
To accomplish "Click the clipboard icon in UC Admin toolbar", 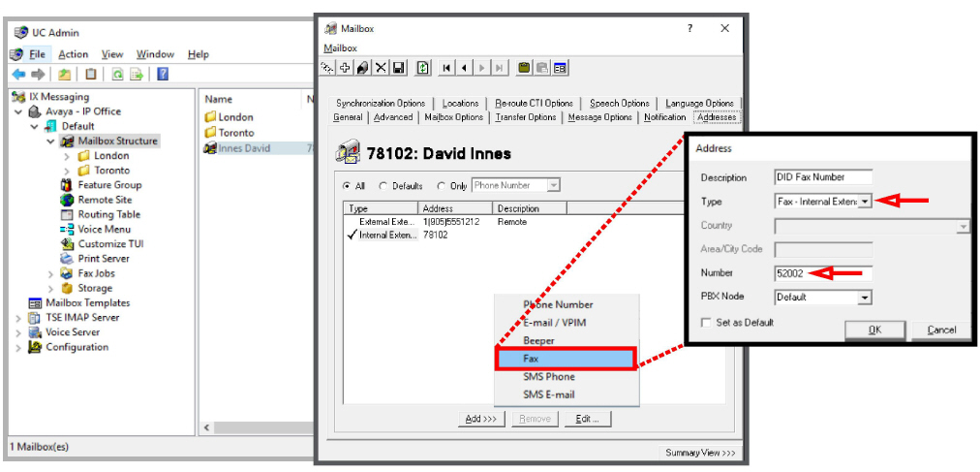I will (x=91, y=75).
